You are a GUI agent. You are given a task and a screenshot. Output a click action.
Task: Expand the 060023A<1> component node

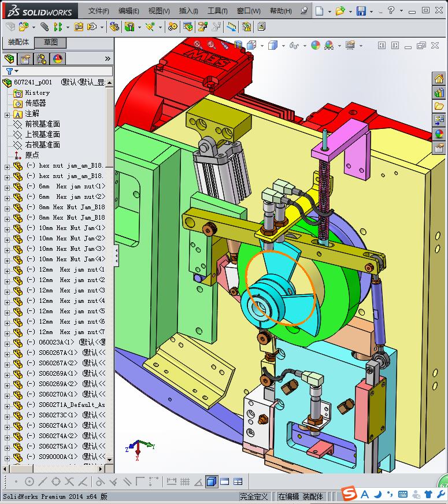(7, 344)
